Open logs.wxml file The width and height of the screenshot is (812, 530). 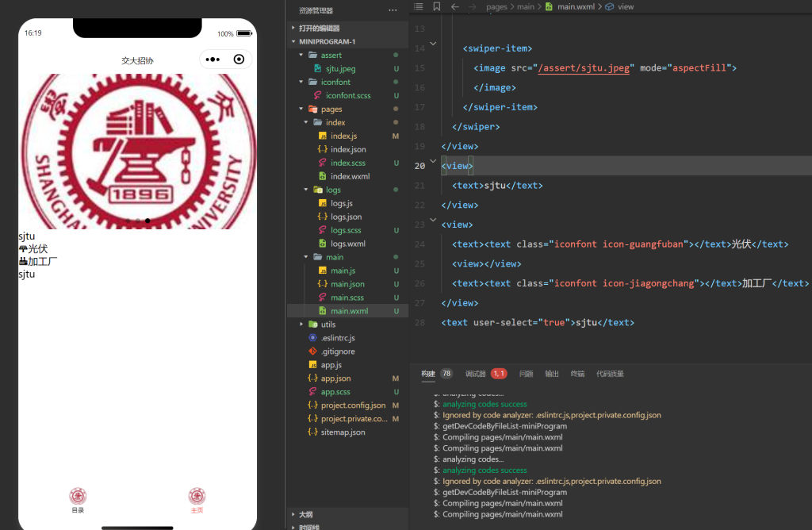(x=348, y=244)
